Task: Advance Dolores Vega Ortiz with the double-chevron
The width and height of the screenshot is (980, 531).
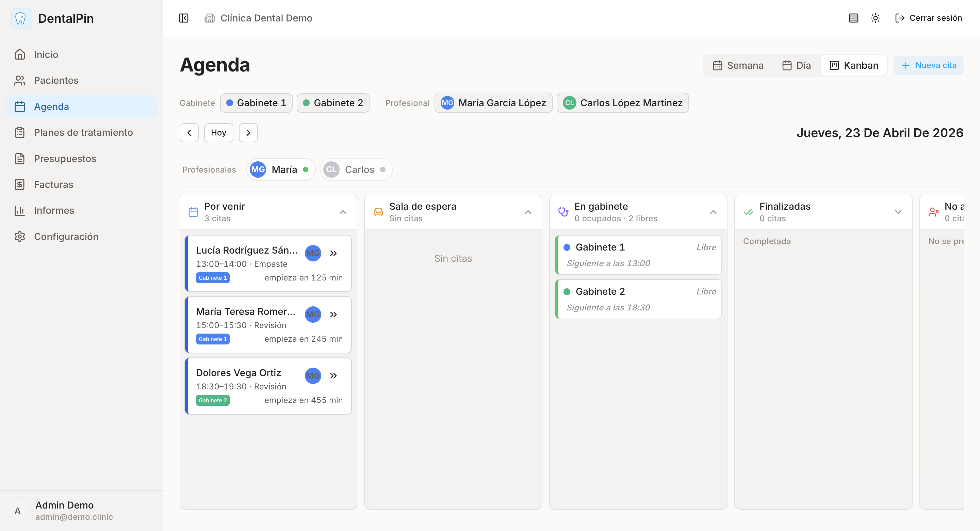Action: click(x=333, y=376)
